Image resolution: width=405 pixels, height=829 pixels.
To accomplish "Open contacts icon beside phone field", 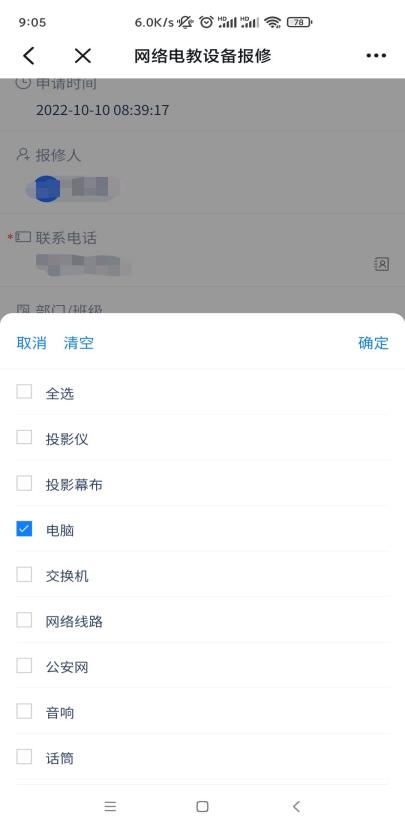I will coord(382,264).
